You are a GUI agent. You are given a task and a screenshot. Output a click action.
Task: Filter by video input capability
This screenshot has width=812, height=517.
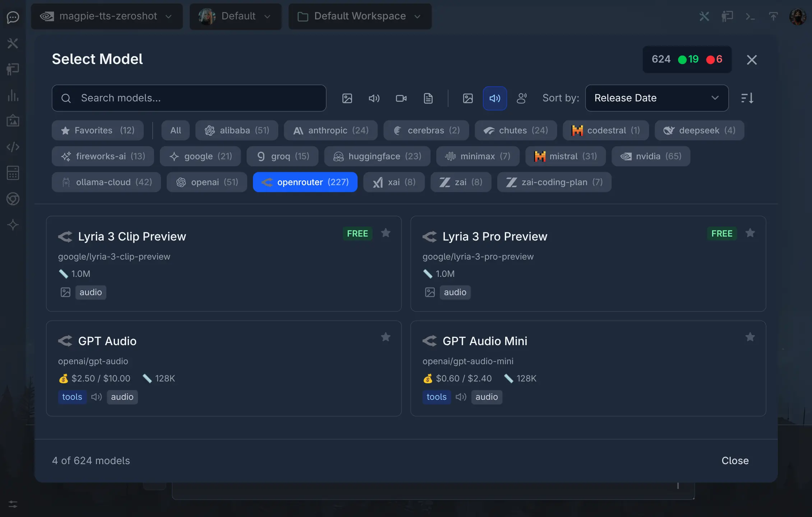[401, 98]
